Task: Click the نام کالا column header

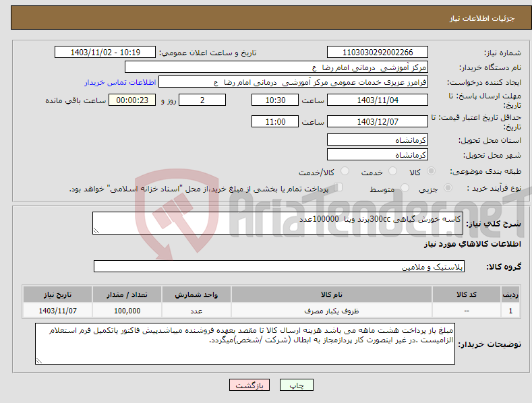Action: 332,294
